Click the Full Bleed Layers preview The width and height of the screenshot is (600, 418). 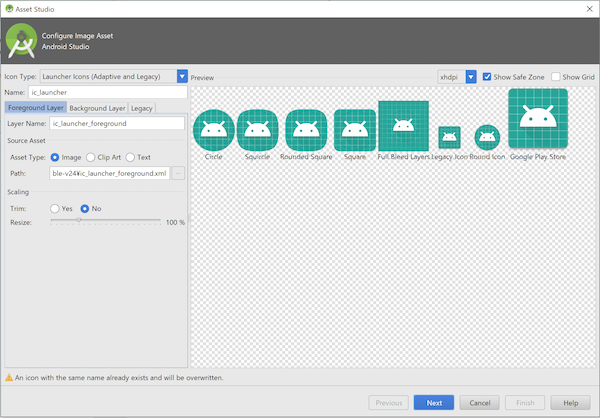(x=403, y=126)
